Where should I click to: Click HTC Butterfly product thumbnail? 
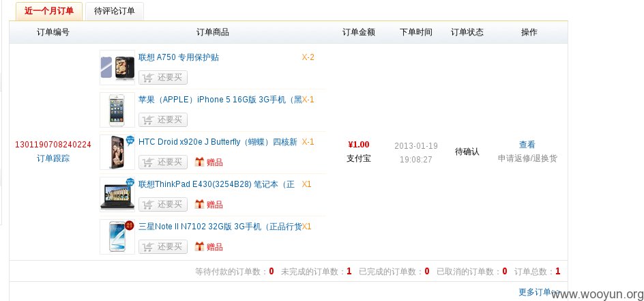tap(117, 152)
